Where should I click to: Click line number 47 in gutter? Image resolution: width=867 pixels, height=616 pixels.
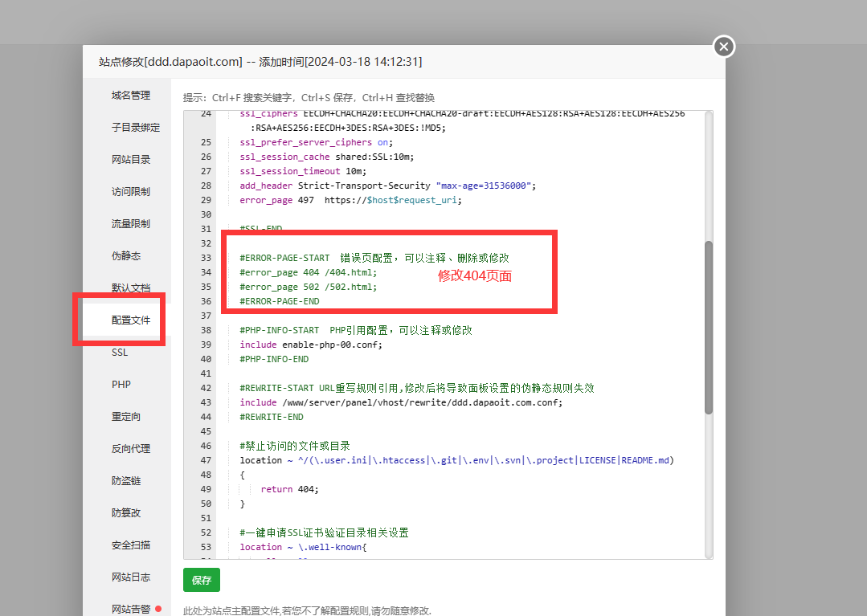(x=206, y=460)
